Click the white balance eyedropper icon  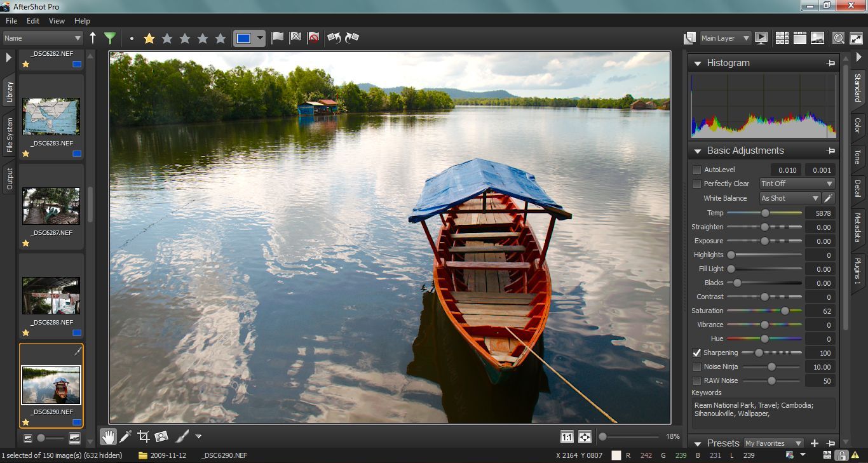828,198
